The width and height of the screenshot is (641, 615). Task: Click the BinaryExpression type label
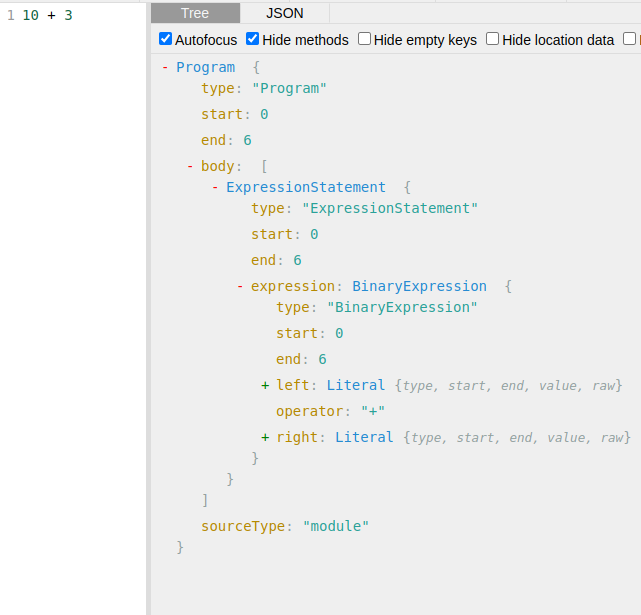(419, 286)
